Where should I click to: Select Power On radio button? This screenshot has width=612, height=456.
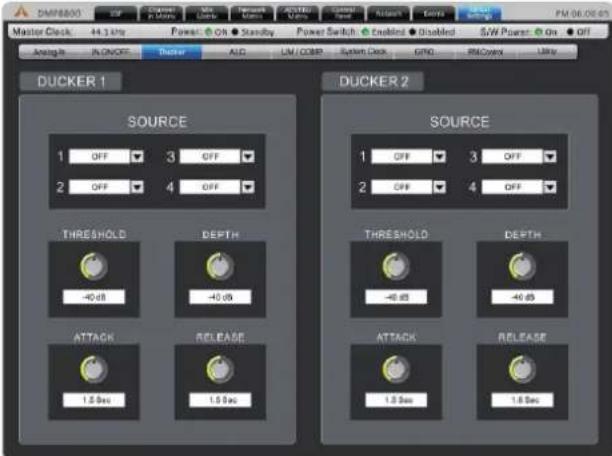click(209, 32)
